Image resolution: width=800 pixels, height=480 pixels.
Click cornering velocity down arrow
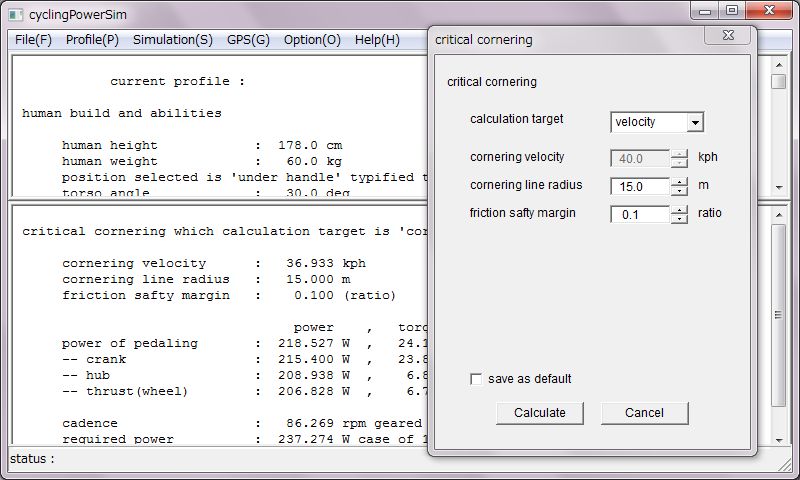[x=679, y=163]
